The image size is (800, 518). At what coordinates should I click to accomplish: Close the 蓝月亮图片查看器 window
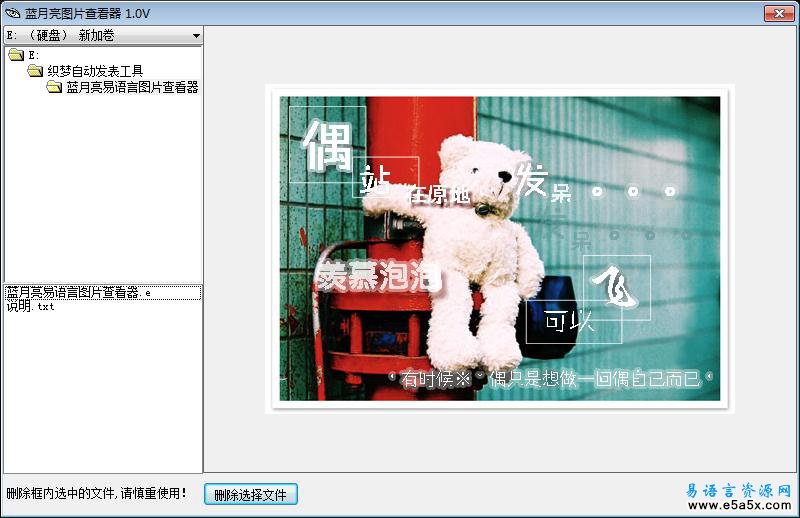coord(779,13)
